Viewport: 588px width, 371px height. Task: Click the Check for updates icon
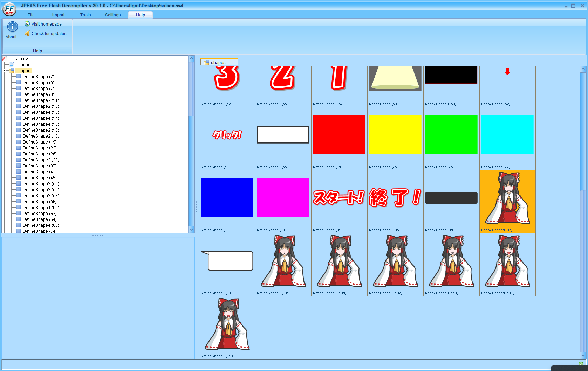click(27, 34)
